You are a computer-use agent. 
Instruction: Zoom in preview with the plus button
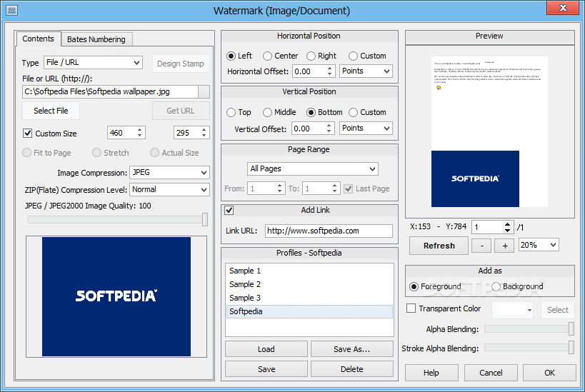(x=505, y=246)
